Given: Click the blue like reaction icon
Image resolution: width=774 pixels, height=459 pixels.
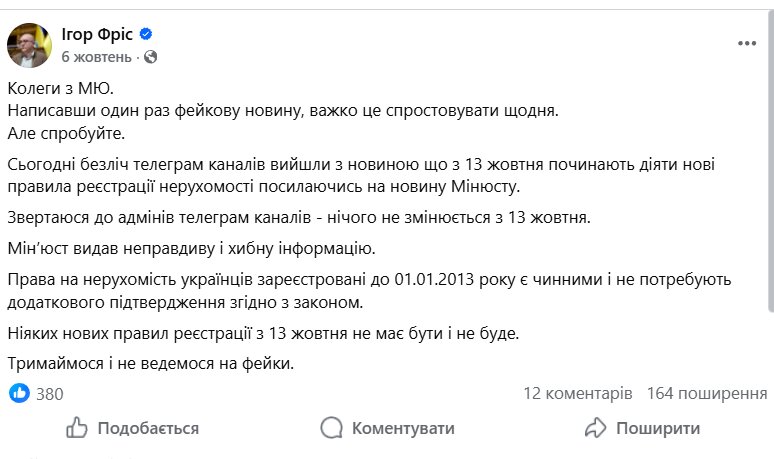Looking at the screenshot, I should [19, 393].
